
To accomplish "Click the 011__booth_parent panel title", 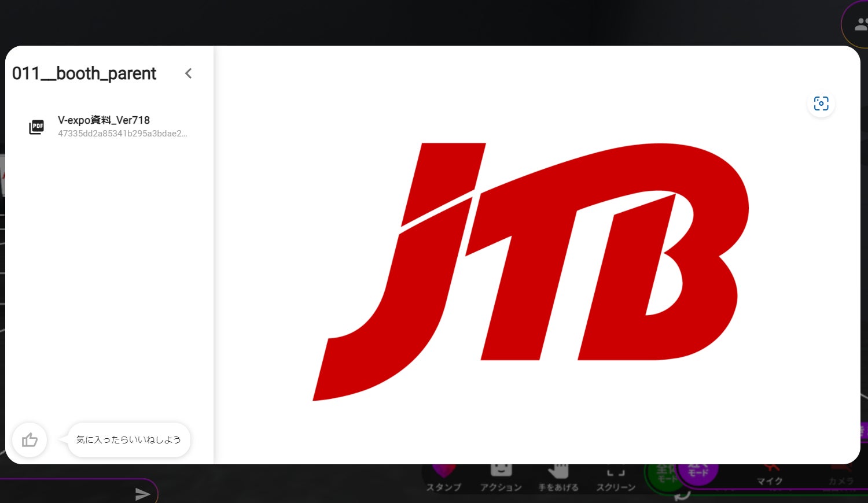I will tap(84, 73).
